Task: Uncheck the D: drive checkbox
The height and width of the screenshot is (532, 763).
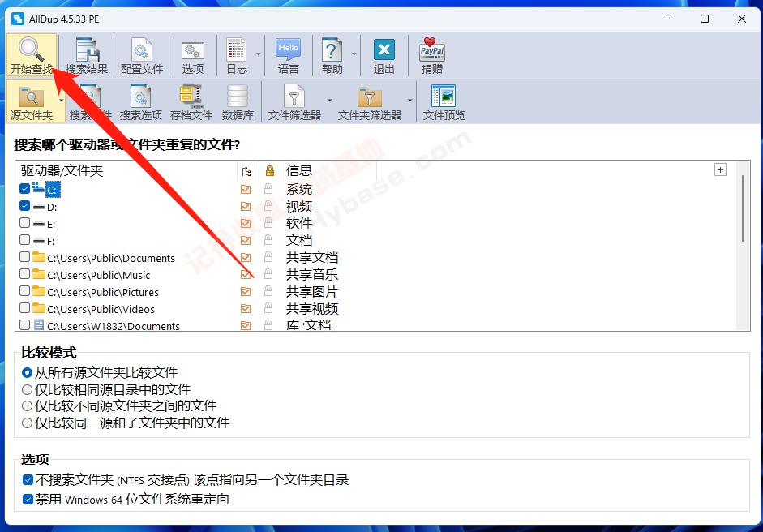Action: point(25,206)
